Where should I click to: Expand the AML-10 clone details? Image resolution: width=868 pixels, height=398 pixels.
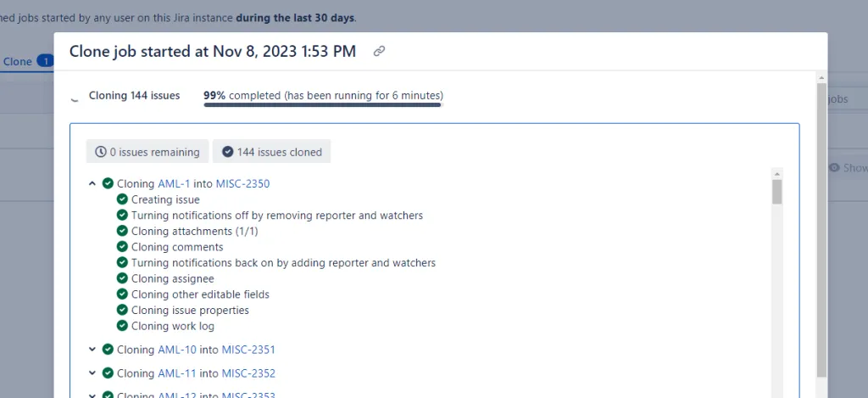92,350
